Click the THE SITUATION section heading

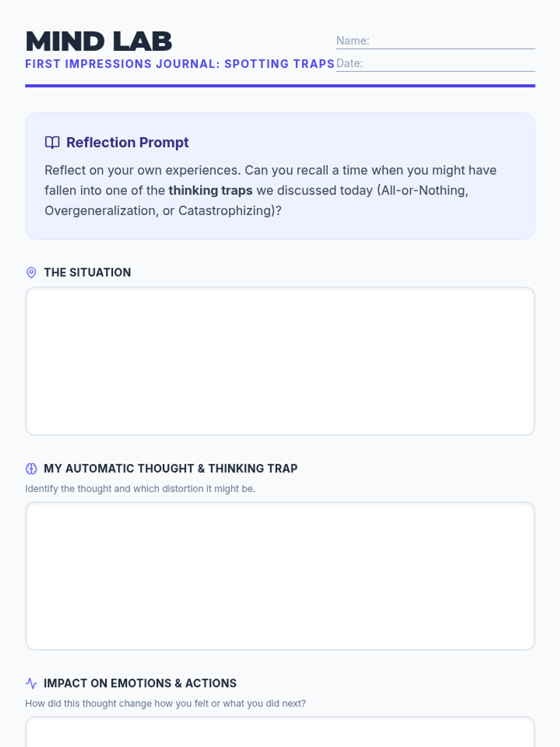[87, 273]
